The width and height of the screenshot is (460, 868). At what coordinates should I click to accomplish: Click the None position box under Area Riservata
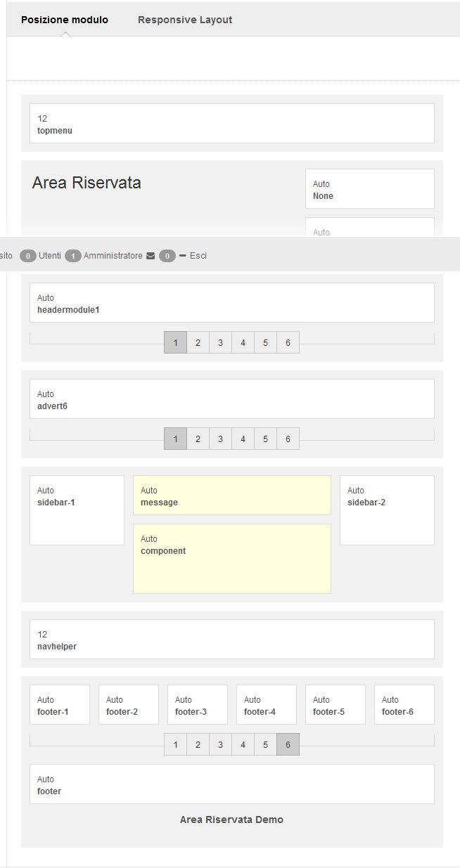coord(369,188)
